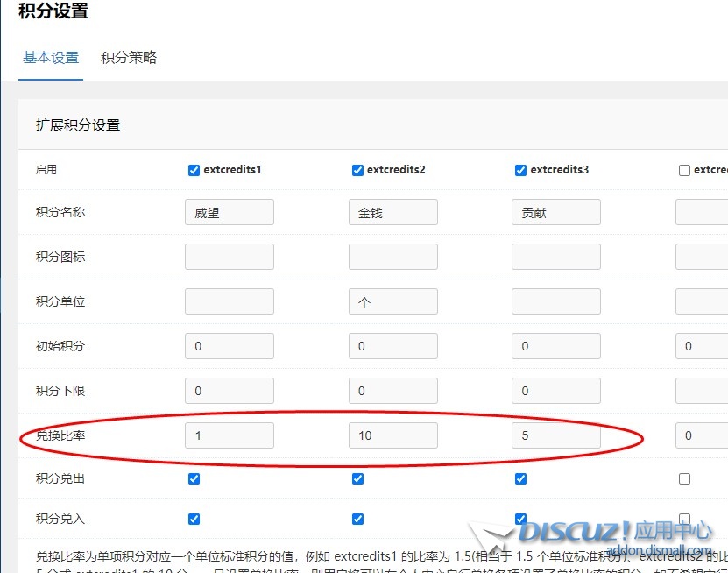The image size is (728, 573).
Task: Focus the 积分名称 field containing 金钱
Action: point(392,212)
